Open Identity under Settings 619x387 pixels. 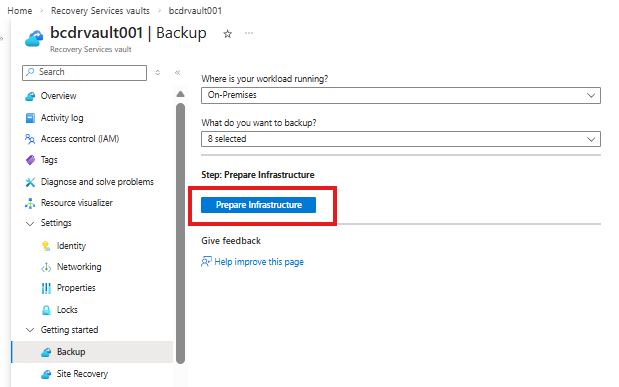71,246
